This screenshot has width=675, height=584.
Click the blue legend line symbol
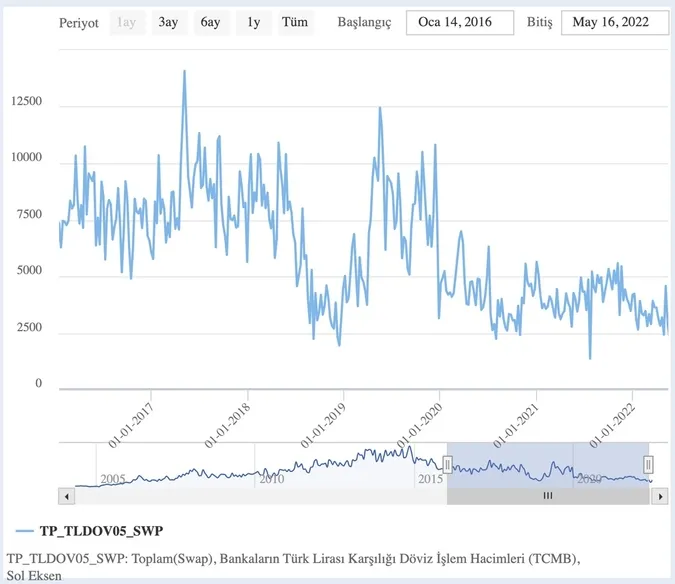pos(27,530)
